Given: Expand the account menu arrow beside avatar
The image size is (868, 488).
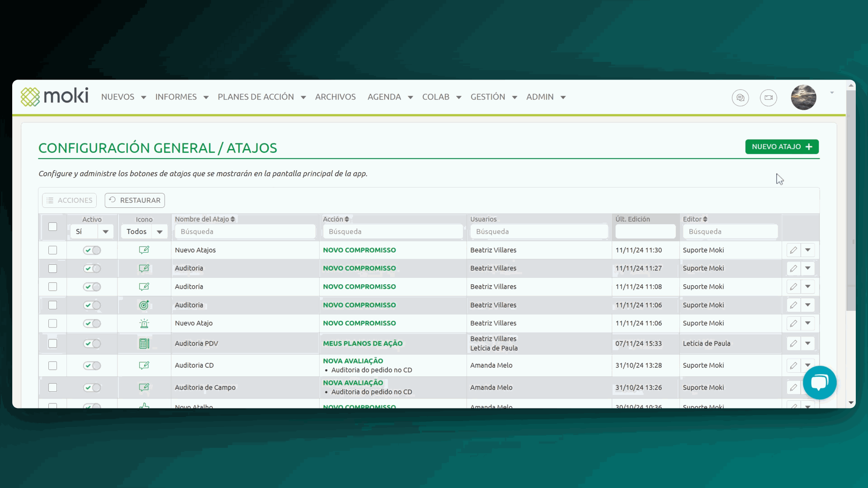Looking at the screenshot, I should 832,93.
